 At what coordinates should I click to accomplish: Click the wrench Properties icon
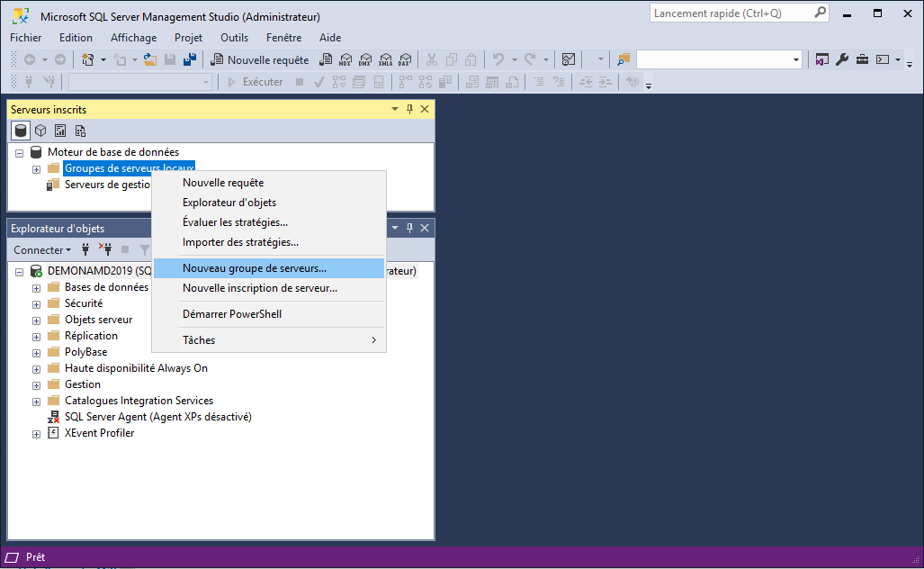842,59
